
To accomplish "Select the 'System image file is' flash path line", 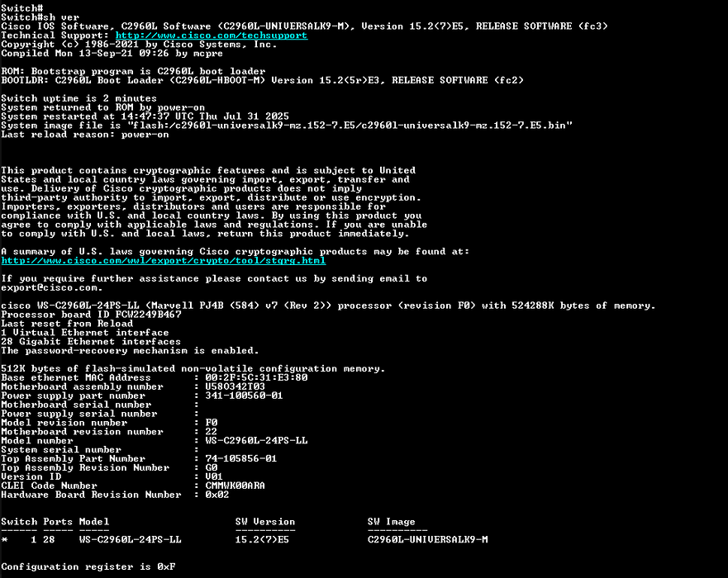I will [287, 126].
